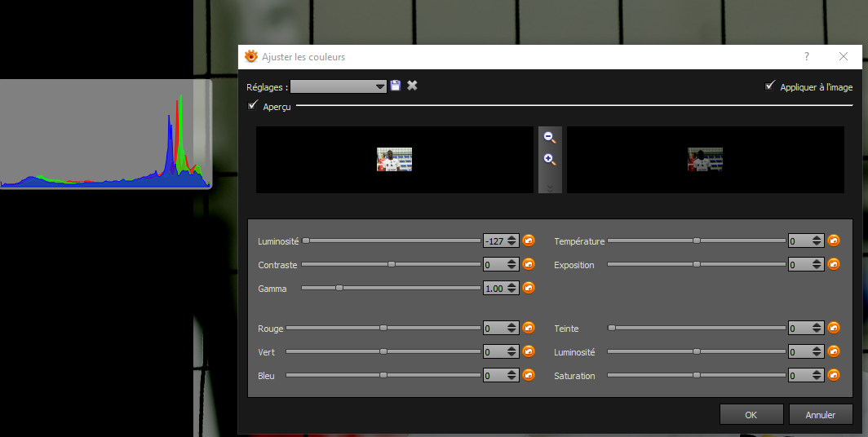Step the Teinte spinner arrows
Image resolution: width=868 pixels, height=437 pixels.
[817, 329]
